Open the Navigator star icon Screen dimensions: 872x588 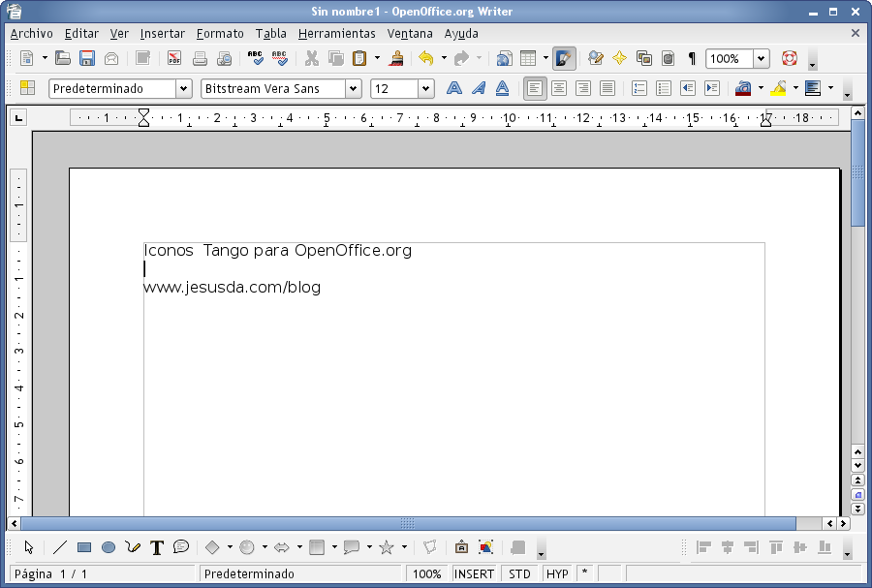[619, 58]
